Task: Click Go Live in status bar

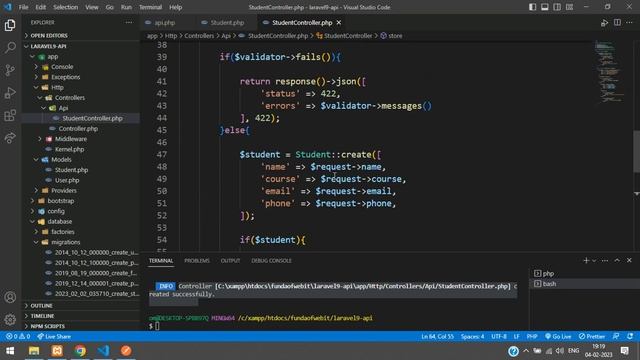Action: [x=558, y=336]
